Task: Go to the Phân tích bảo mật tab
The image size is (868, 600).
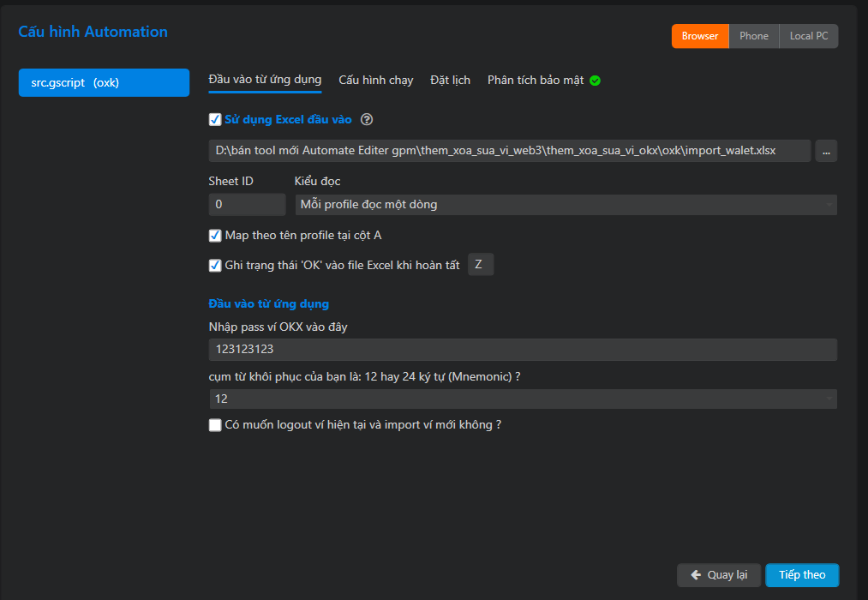Action: [x=536, y=80]
